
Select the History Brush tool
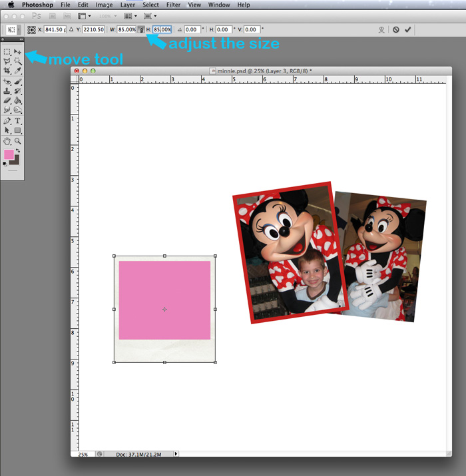(x=17, y=91)
